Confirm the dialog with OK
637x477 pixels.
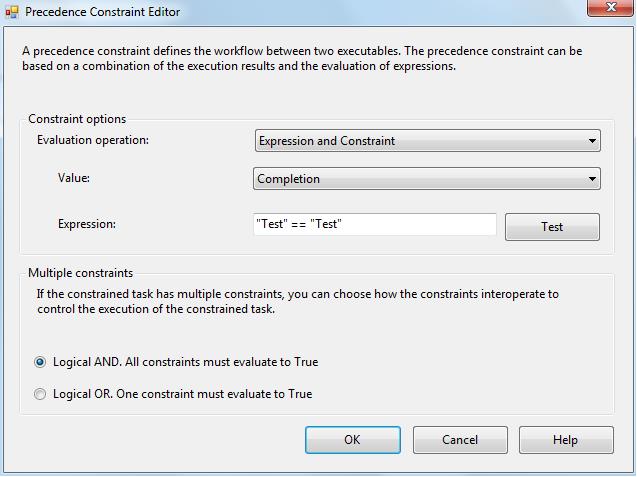click(x=352, y=440)
